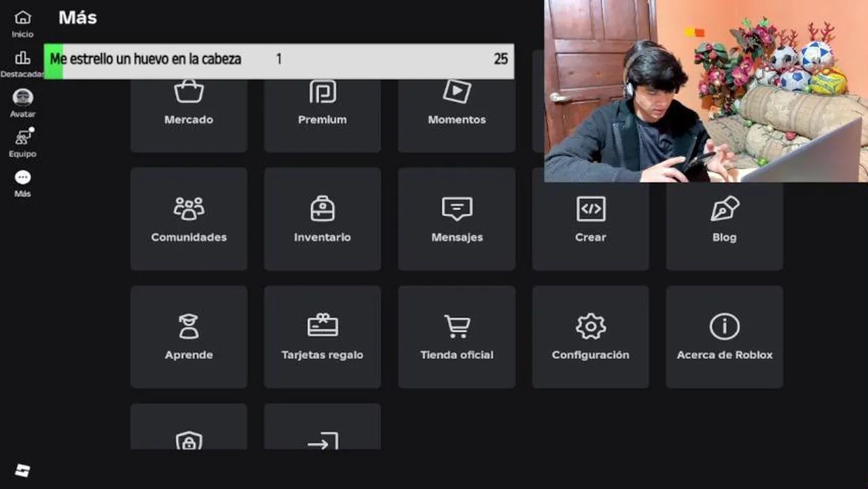Screen dimensions: 868x489
Task: Open Destacadas charts in sidebar
Action: (x=22, y=63)
